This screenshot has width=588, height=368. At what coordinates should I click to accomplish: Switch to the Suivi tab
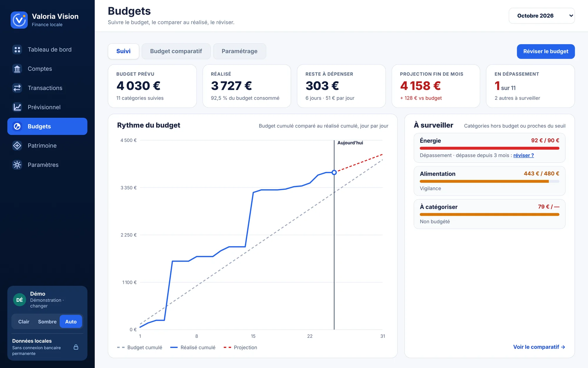(123, 51)
